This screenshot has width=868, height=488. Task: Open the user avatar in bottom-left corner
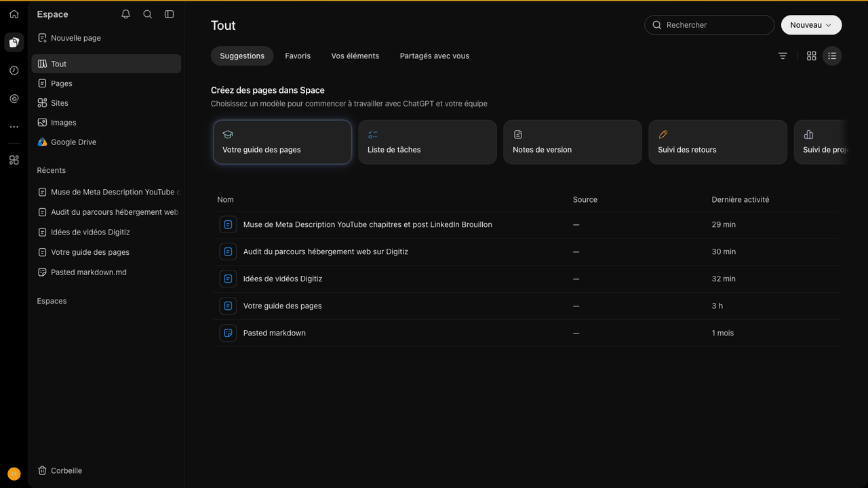pyautogui.click(x=14, y=474)
